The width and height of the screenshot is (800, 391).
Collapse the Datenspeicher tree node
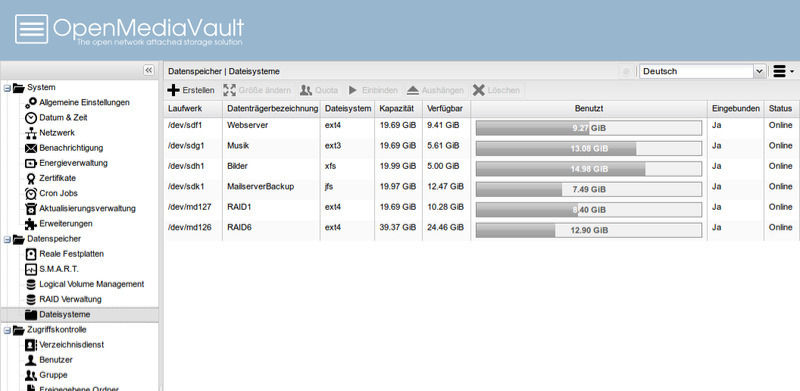pyautogui.click(x=7, y=239)
